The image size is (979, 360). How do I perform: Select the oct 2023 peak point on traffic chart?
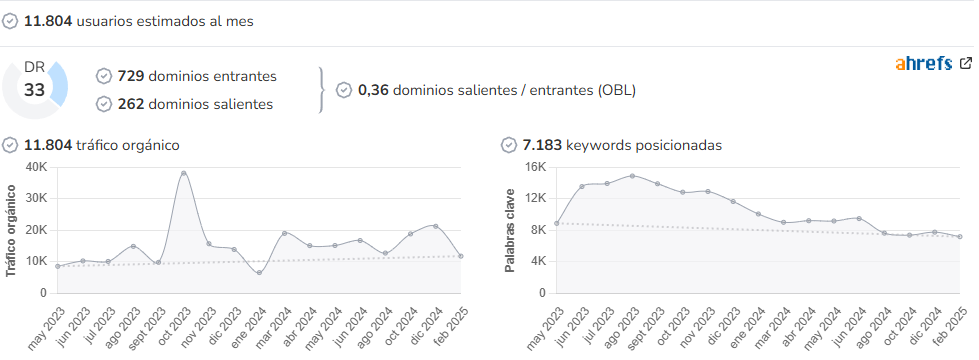pyautogui.click(x=184, y=173)
